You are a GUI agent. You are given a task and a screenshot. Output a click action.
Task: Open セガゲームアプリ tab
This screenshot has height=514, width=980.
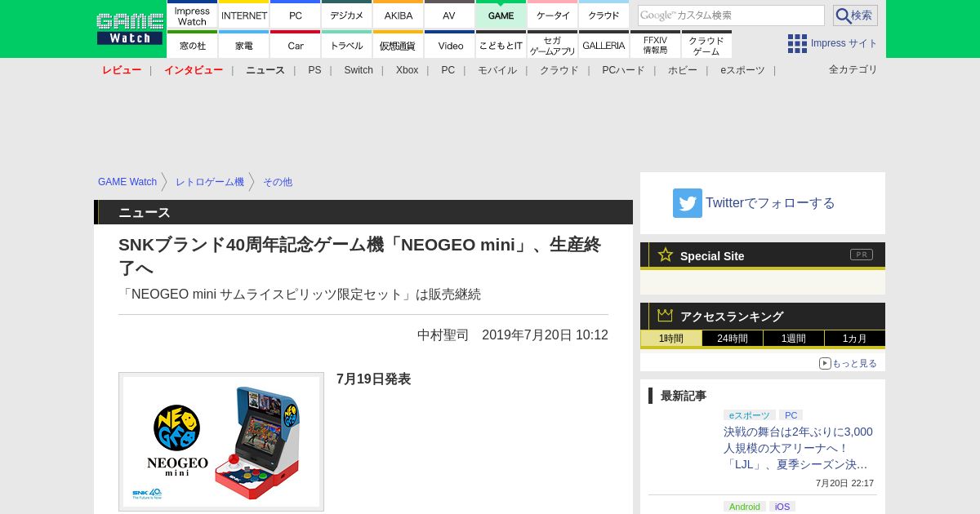point(553,45)
